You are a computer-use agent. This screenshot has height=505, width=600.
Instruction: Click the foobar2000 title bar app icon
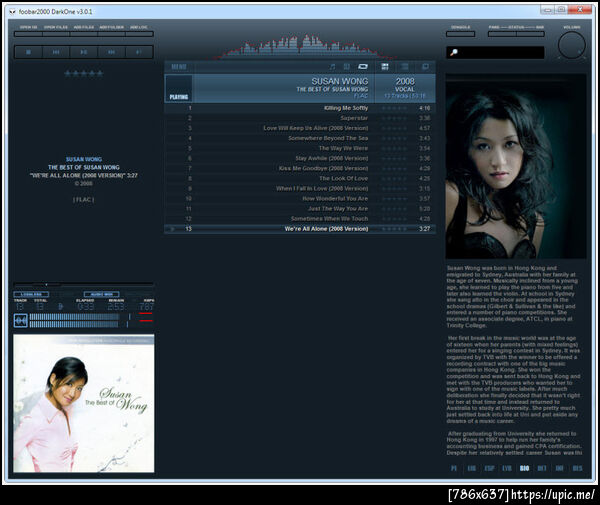pyautogui.click(x=13, y=12)
